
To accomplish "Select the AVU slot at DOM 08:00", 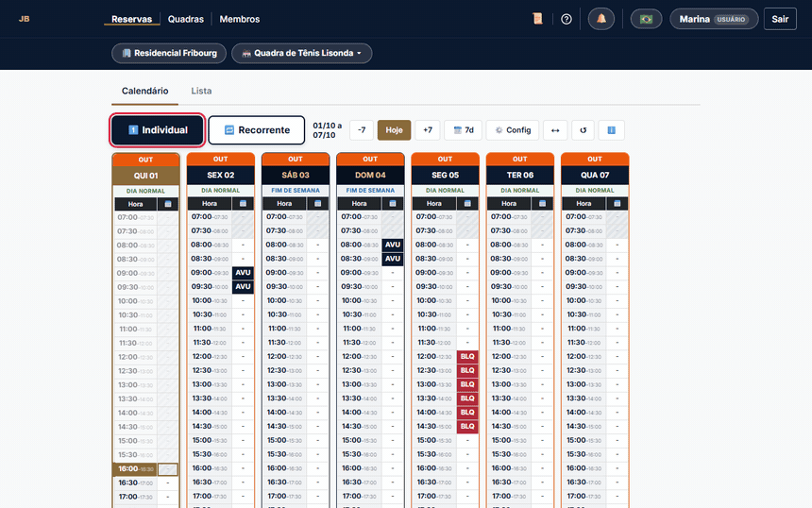I will [393, 245].
